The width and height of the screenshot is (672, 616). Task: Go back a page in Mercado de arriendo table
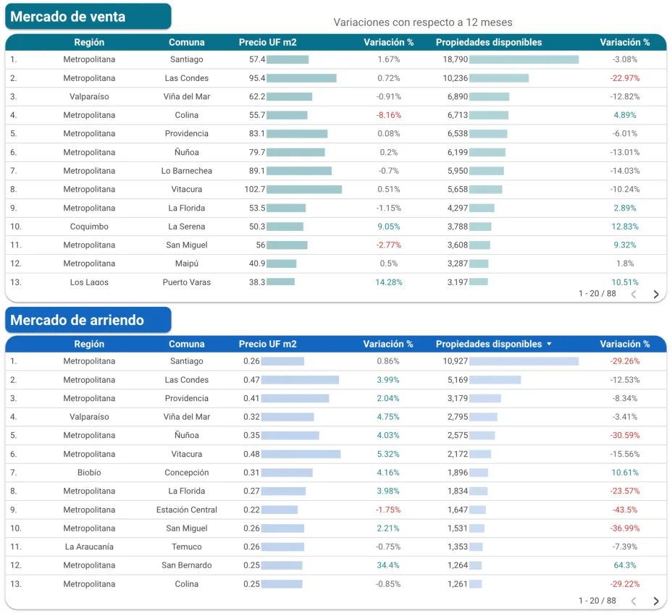tap(634, 602)
